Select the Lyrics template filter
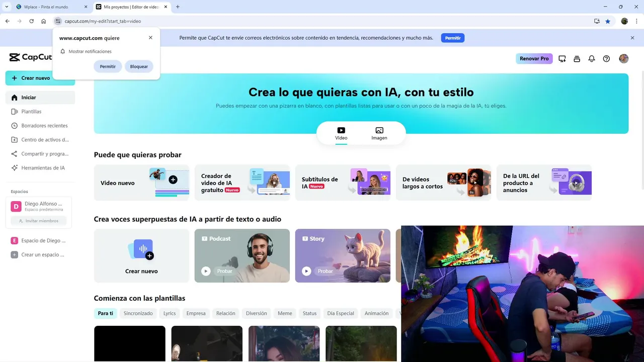 pyautogui.click(x=170, y=313)
